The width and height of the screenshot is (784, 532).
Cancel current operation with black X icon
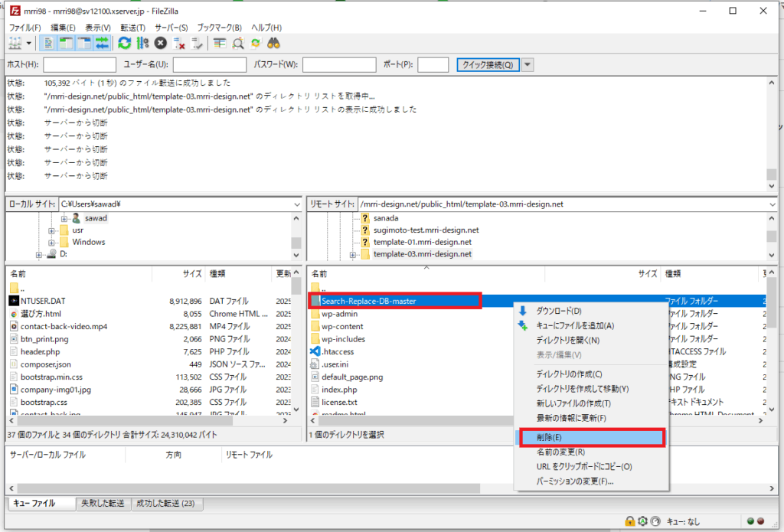click(161, 43)
